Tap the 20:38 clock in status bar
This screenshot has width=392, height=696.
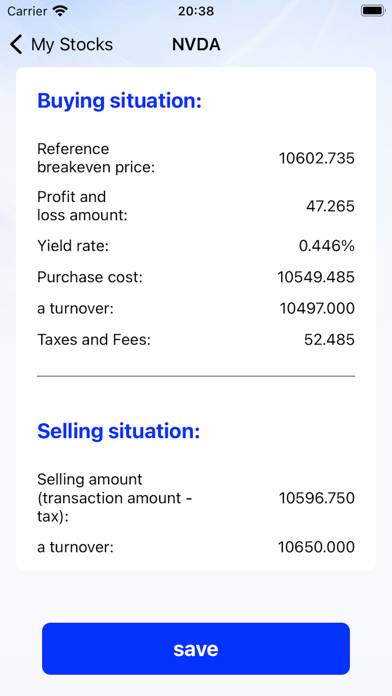pyautogui.click(x=196, y=11)
